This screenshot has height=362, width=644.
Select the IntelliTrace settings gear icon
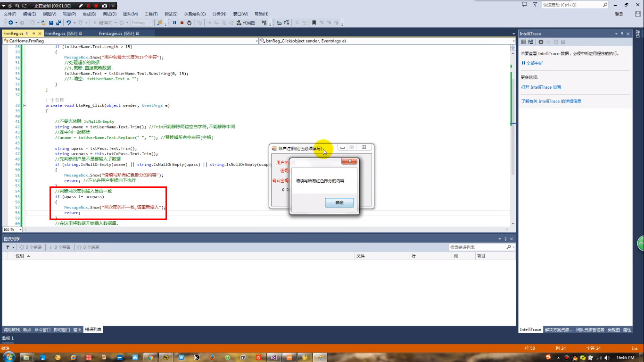pyautogui.click(x=541, y=42)
